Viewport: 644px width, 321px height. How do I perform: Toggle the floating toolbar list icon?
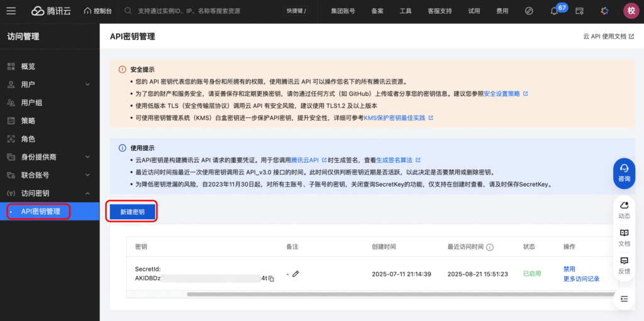(625, 299)
